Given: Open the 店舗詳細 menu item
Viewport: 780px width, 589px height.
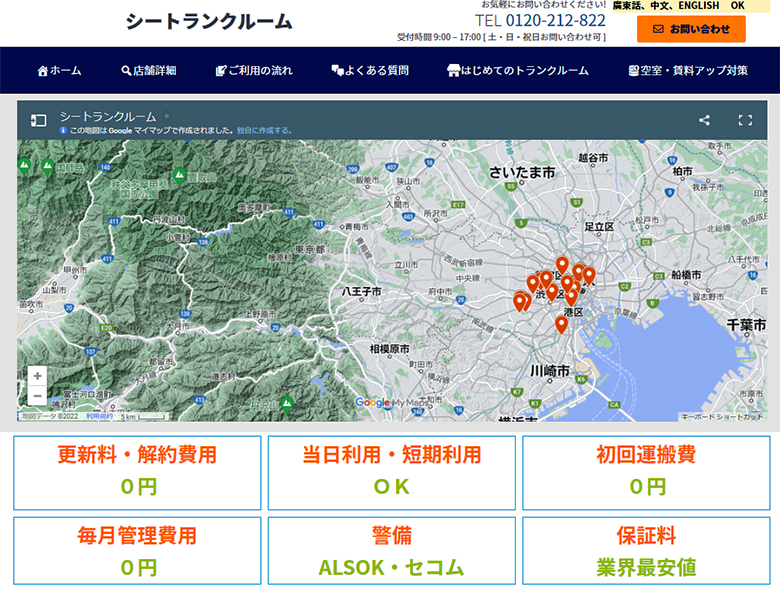Looking at the screenshot, I should (149, 71).
